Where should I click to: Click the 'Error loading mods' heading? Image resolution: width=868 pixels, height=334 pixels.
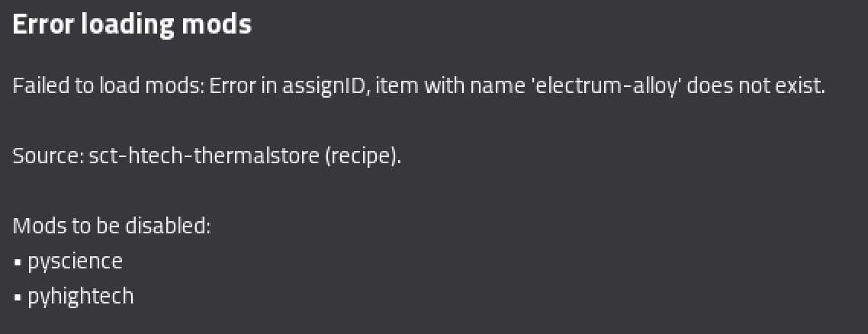pos(132,25)
